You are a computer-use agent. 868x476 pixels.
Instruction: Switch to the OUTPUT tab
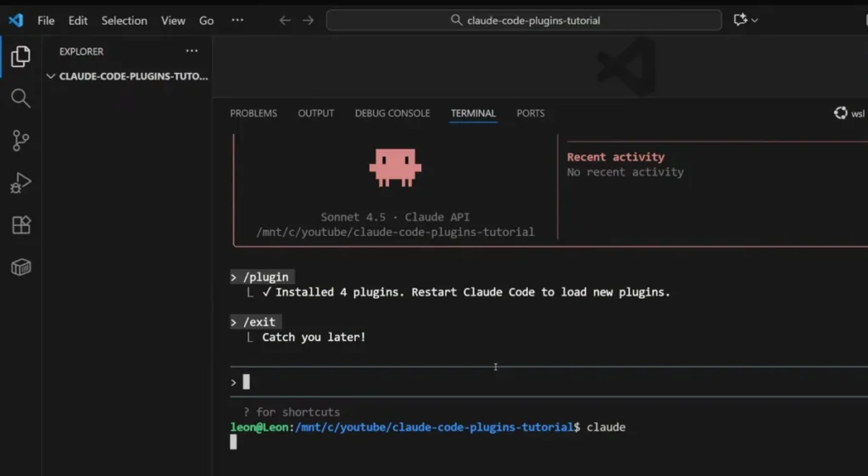tap(316, 113)
